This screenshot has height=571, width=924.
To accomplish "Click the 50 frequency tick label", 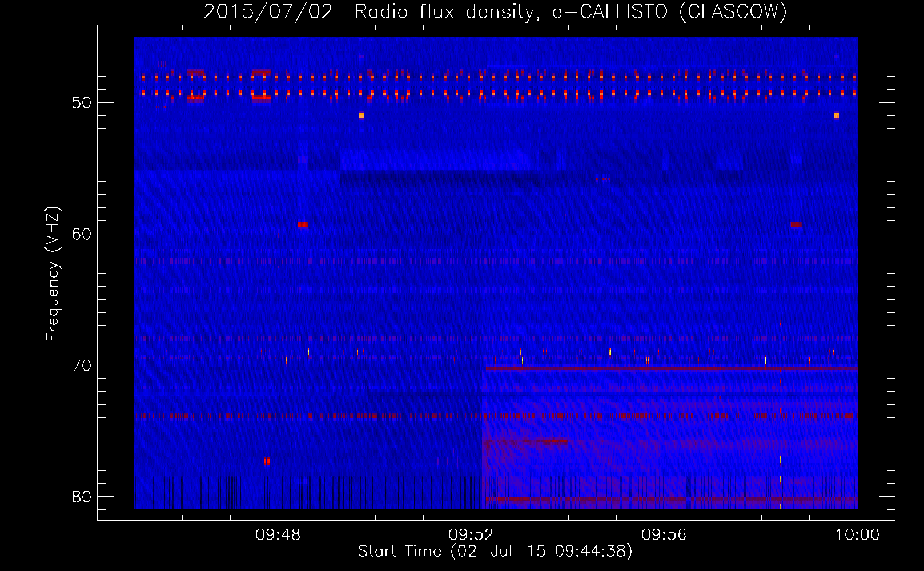I will pyautogui.click(x=82, y=103).
